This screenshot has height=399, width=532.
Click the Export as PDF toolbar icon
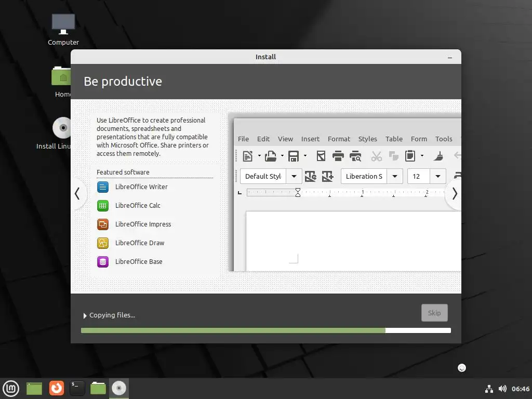(321, 156)
